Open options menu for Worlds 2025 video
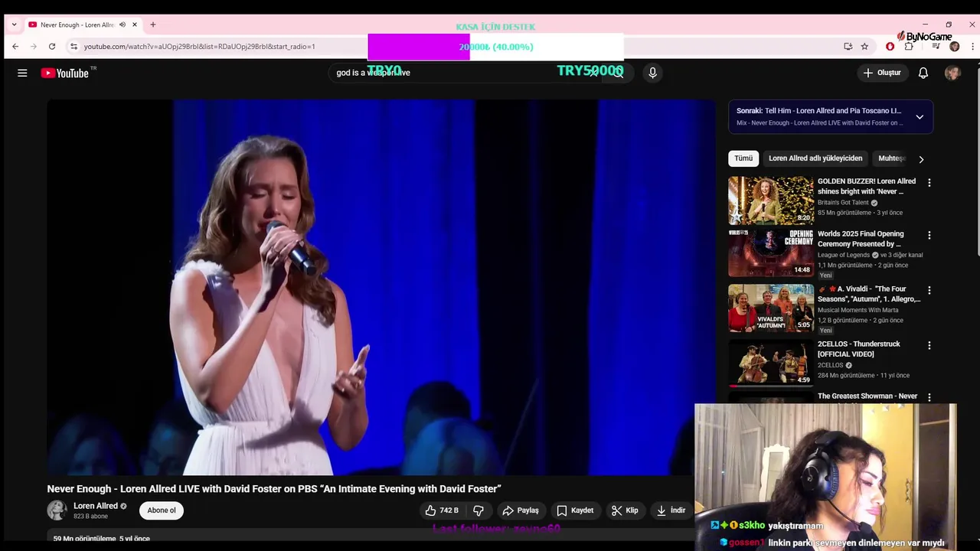Image resolution: width=980 pixels, height=551 pixels. [x=929, y=236]
